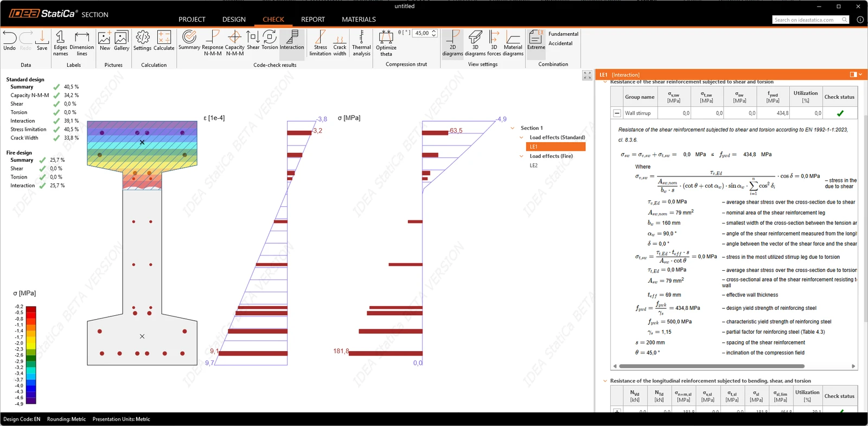Viewport: 868px width, 426px height.
Task: Show Material diagrams
Action: click(513, 43)
